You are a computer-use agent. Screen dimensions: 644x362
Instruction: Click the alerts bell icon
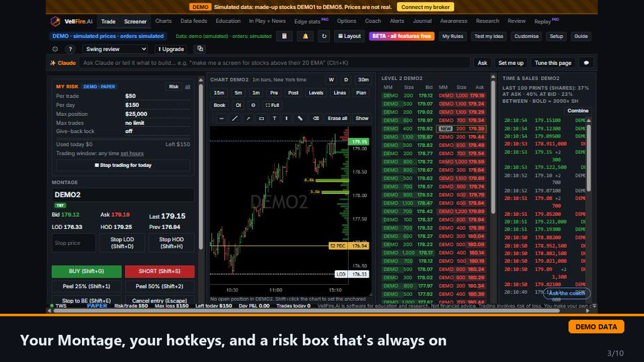pos(305,36)
